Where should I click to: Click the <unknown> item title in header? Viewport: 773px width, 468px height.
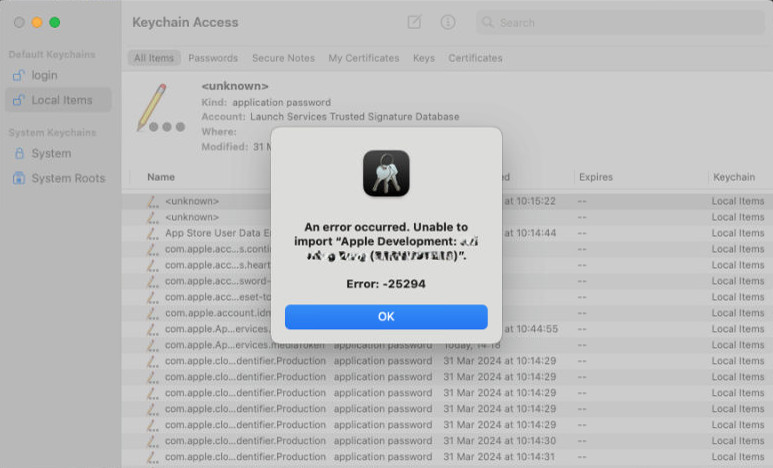tap(235, 86)
